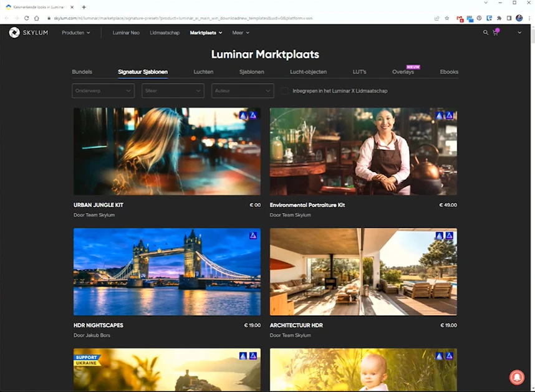Expand the Meer menu
This screenshot has width=535, height=392.
click(x=241, y=33)
